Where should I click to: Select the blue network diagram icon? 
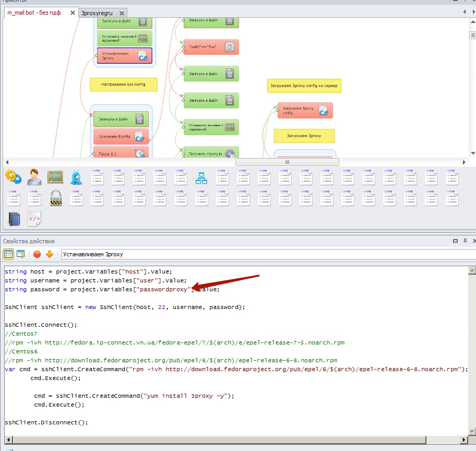coord(201,178)
